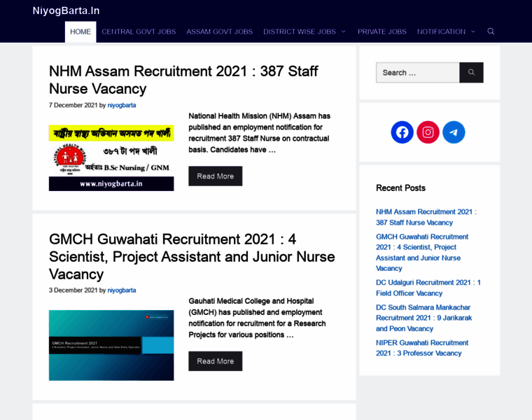Viewport: 532px width, 420px height.
Task: Open Notification menu item
Action: point(441,32)
